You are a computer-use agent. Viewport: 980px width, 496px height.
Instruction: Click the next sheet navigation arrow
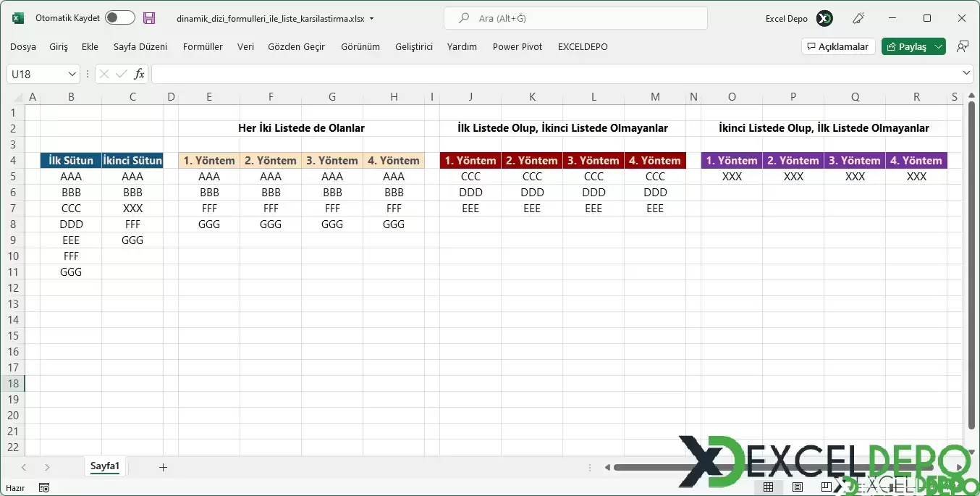[x=47, y=467]
